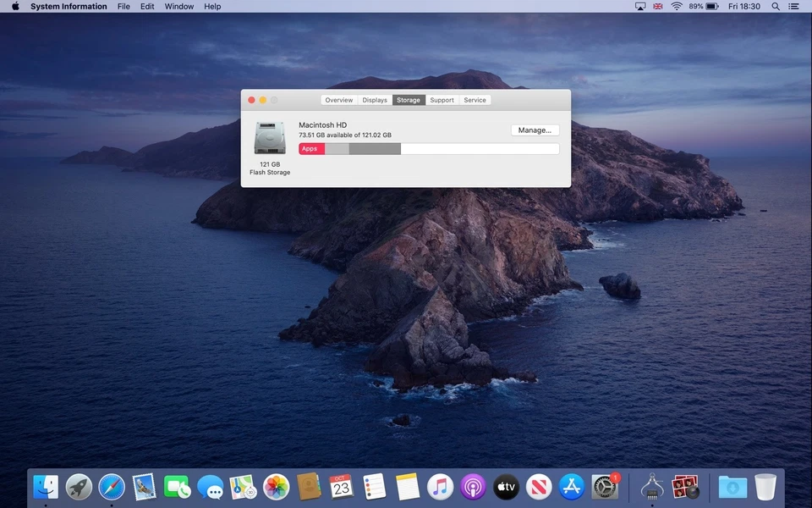Viewport: 812px width, 508px height.
Task: Open the Edit menu
Action: coord(147,6)
